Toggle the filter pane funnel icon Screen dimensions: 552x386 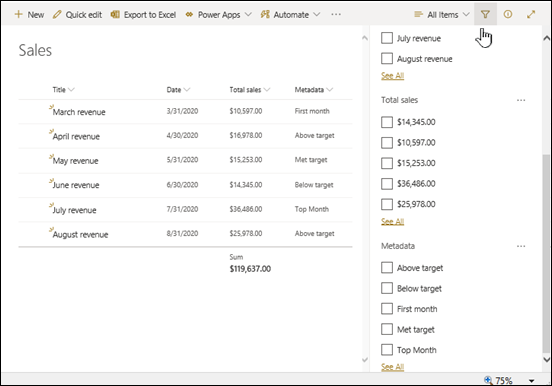click(485, 14)
